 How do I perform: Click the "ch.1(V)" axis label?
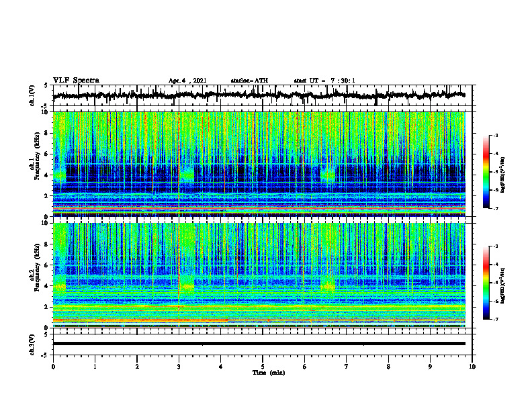32,95
